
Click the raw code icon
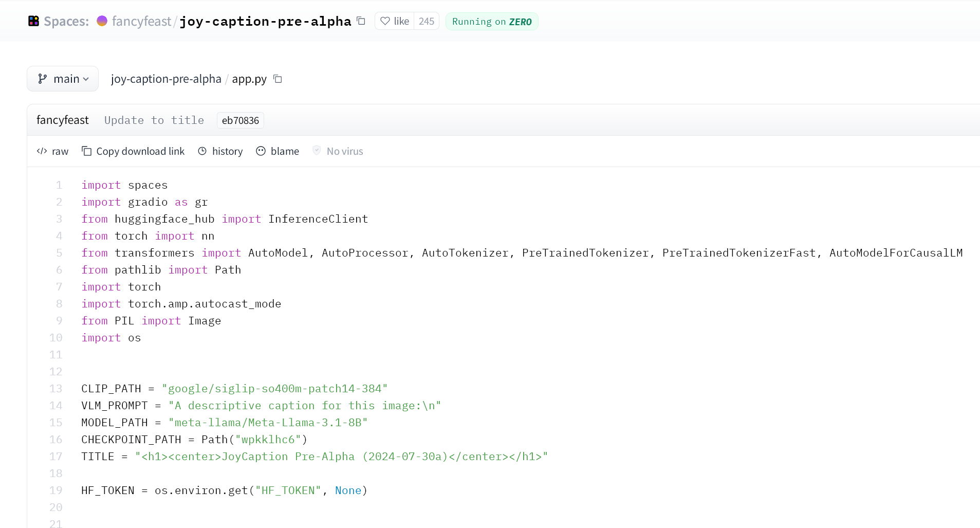(x=42, y=151)
